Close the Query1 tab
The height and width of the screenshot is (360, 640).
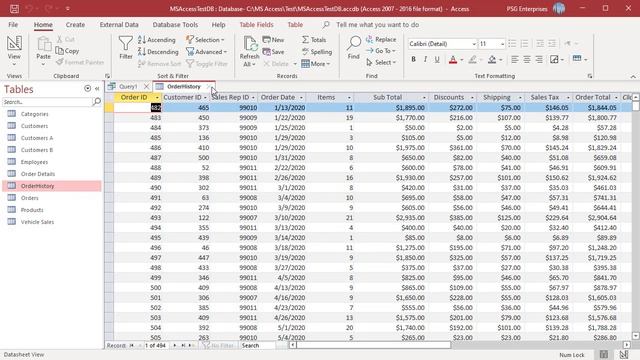point(146,87)
